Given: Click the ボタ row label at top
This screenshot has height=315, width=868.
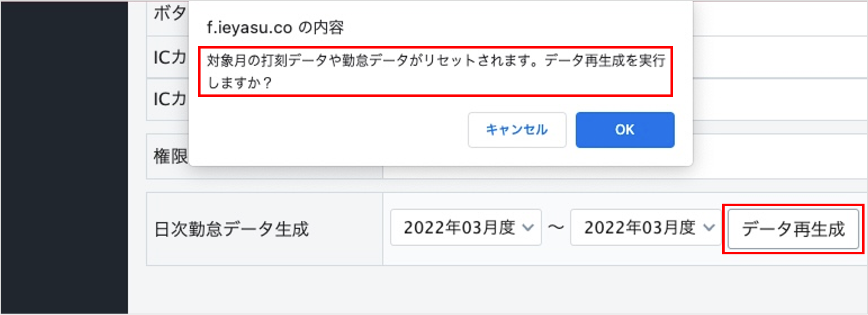Looking at the screenshot, I should pos(170,14).
